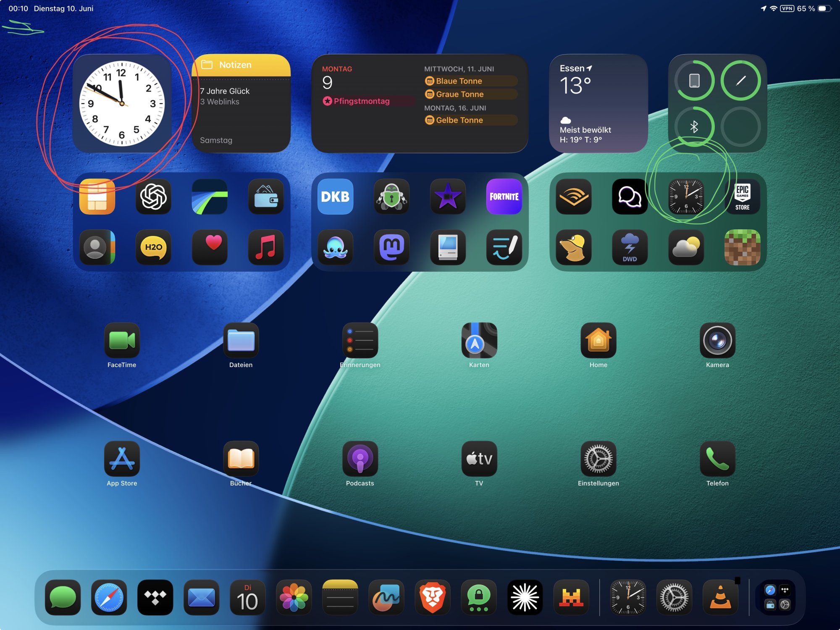
Task: Open the FaceTime app
Action: click(x=122, y=340)
